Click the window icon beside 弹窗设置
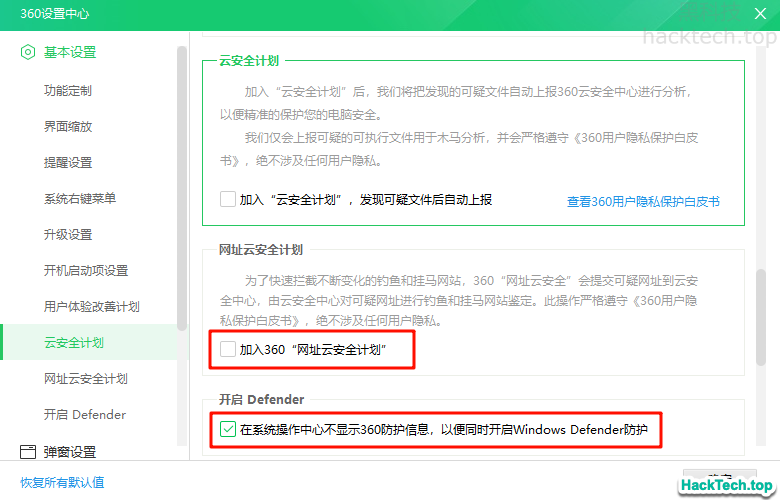The width and height of the screenshot is (780, 500). click(x=28, y=452)
